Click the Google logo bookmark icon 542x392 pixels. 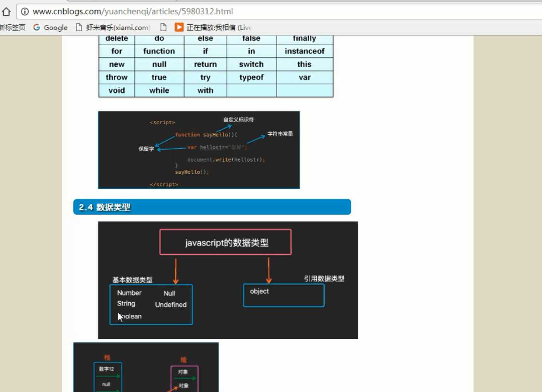pos(37,27)
